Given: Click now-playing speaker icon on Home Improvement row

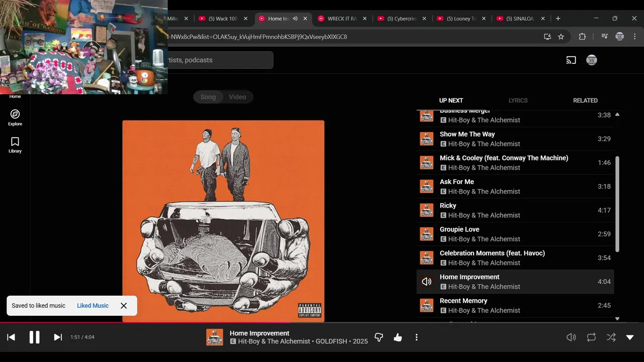Looking at the screenshot, I should [x=427, y=282].
